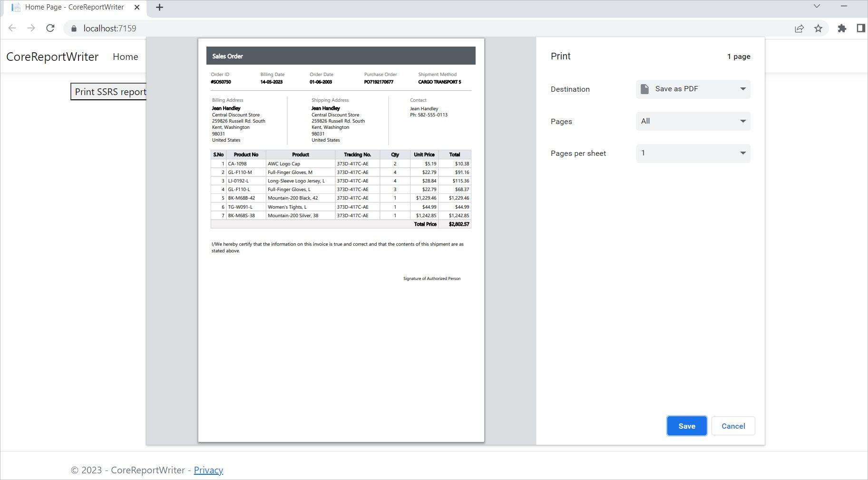Click the bookmark star icon
Image resolution: width=868 pixels, height=480 pixels.
[x=819, y=28]
